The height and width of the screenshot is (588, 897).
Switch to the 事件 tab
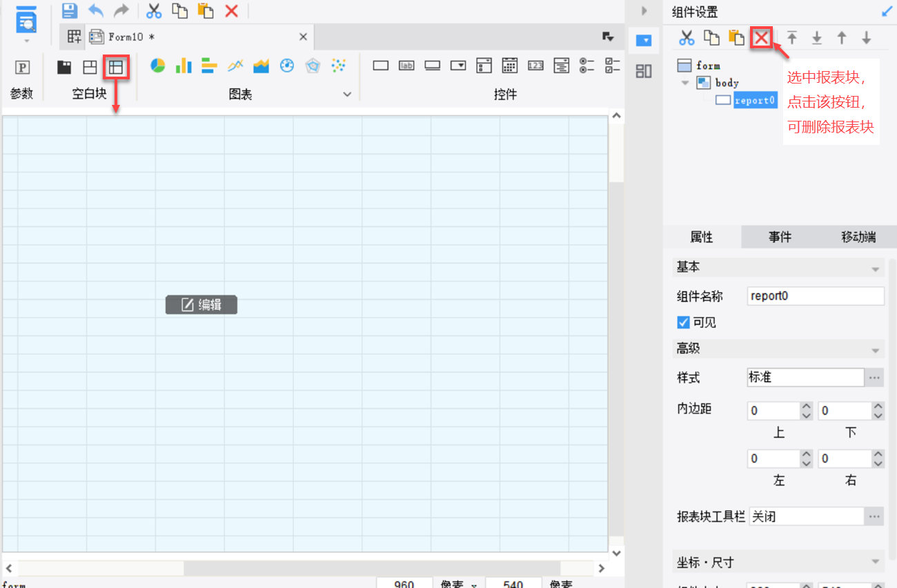[x=780, y=237]
